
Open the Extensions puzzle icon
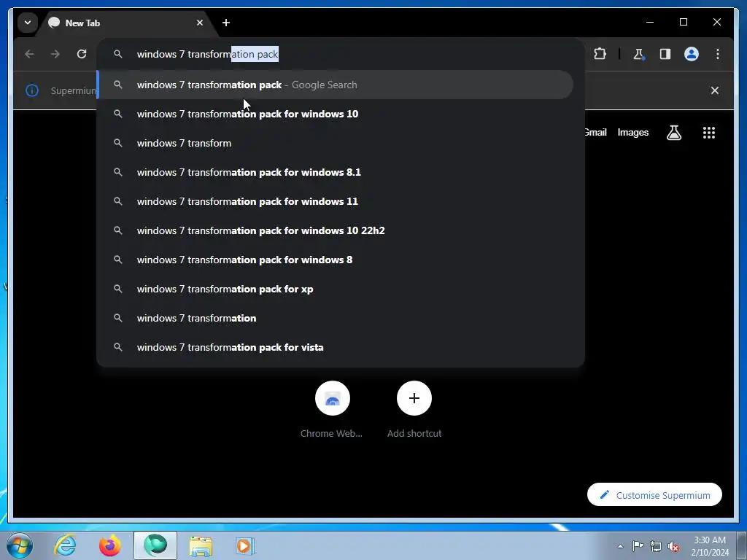point(600,54)
